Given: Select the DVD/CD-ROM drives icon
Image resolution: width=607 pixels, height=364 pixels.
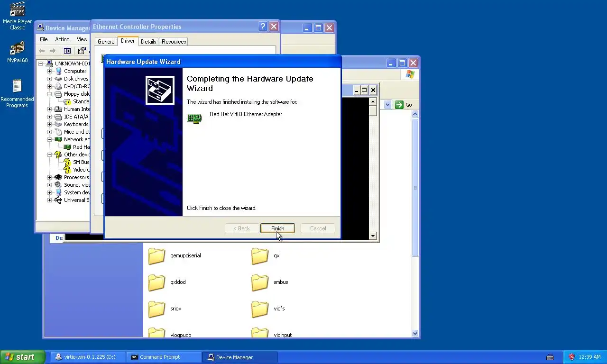Looking at the screenshot, I should tap(58, 86).
